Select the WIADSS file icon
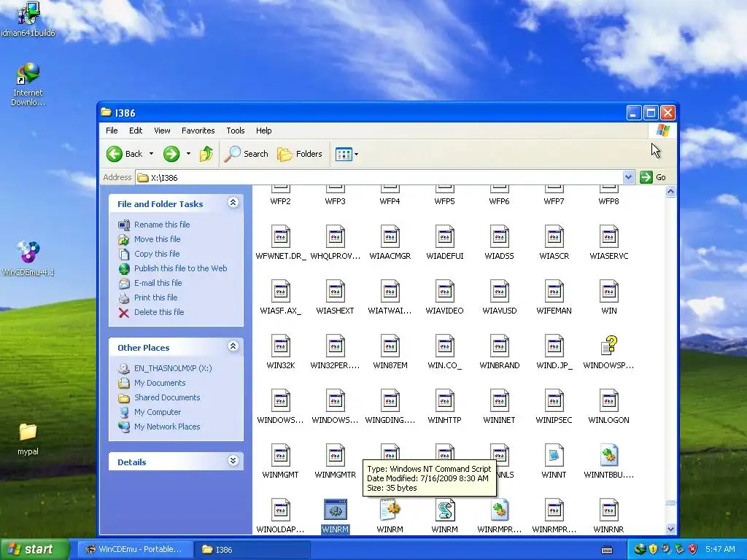The height and width of the screenshot is (560, 747). [499, 237]
